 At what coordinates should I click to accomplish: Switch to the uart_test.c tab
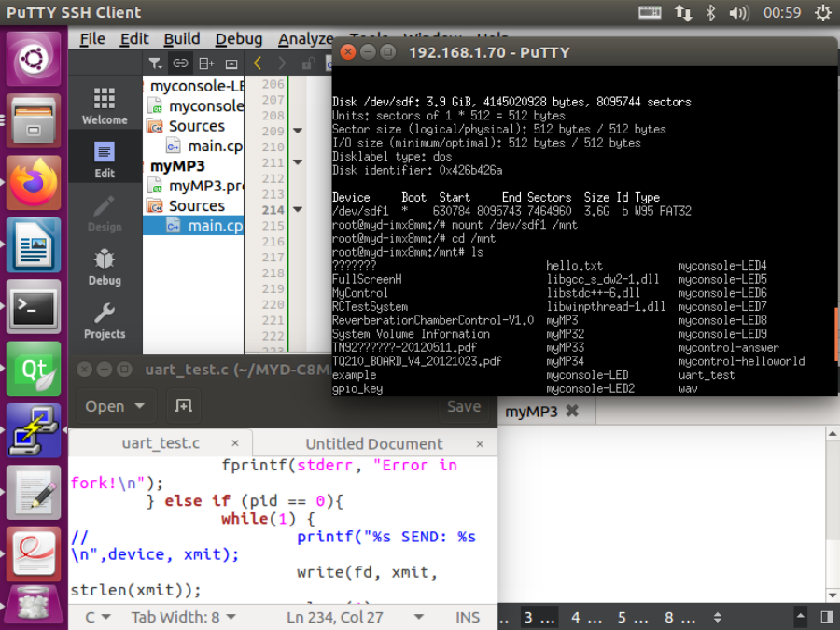tap(161, 443)
